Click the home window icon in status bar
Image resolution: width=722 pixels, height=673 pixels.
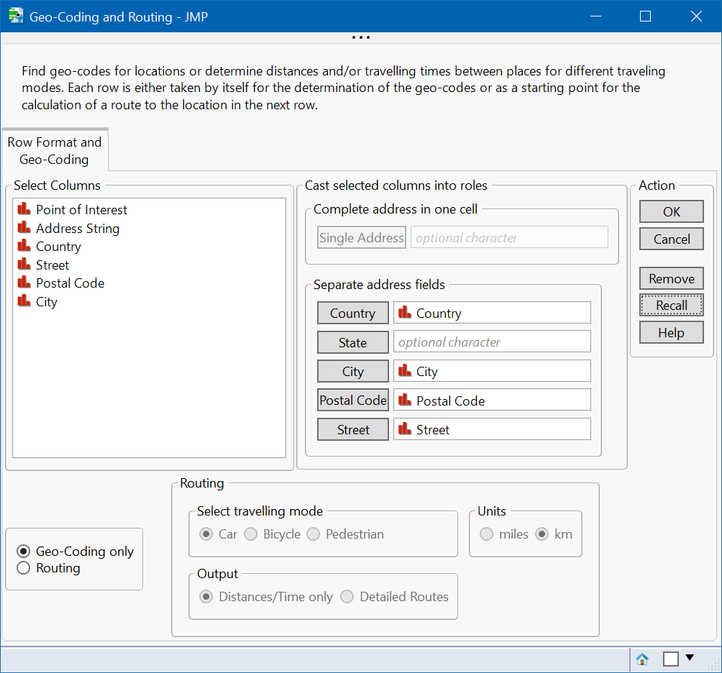tap(642, 659)
